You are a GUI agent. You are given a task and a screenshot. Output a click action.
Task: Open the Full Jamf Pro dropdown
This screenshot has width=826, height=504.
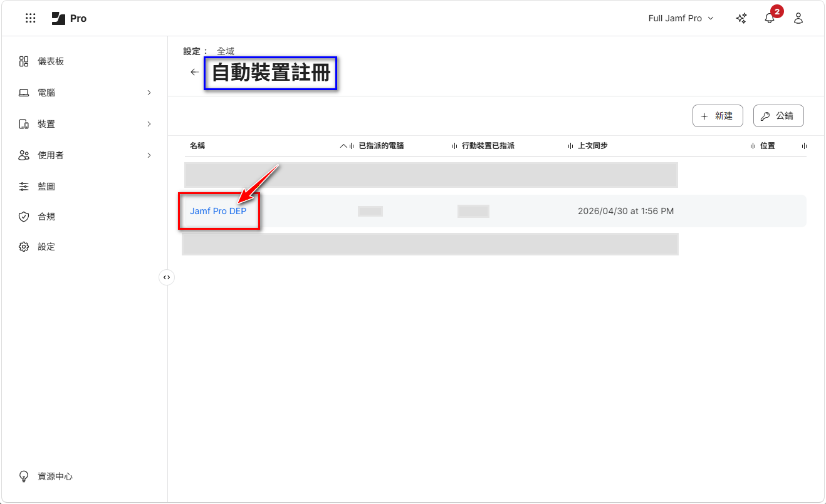[681, 18]
